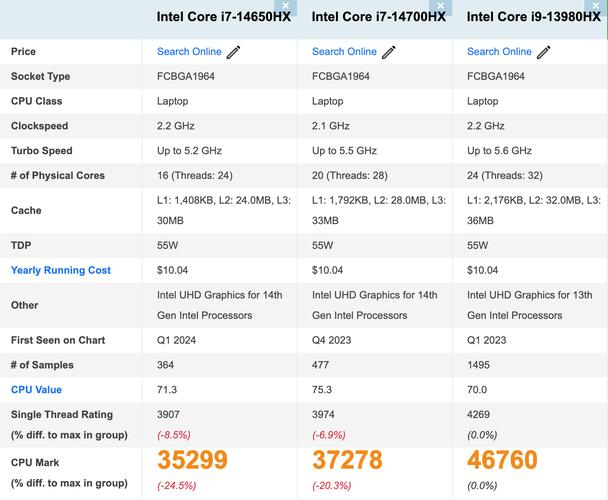
Task: Remove the Intel Core i7-14650HX column
Action: 288,6
